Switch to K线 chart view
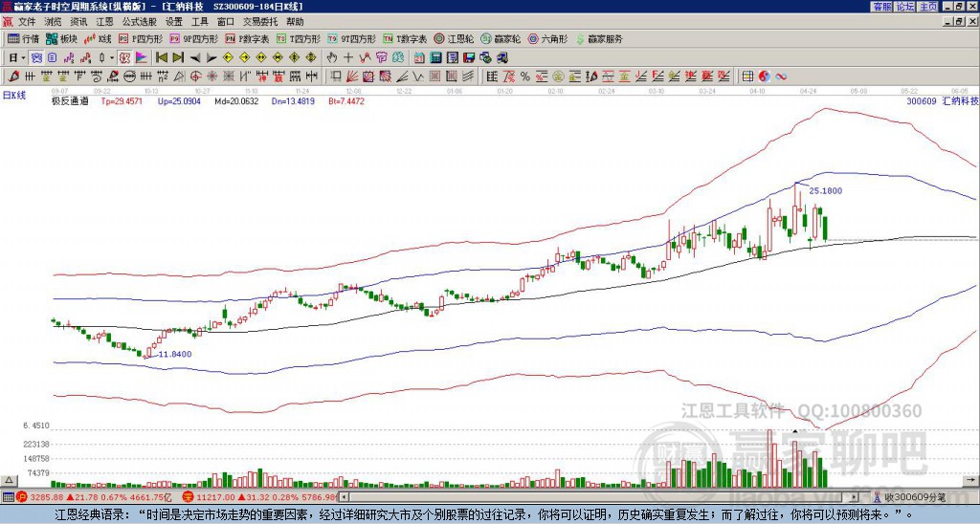 coord(97,38)
